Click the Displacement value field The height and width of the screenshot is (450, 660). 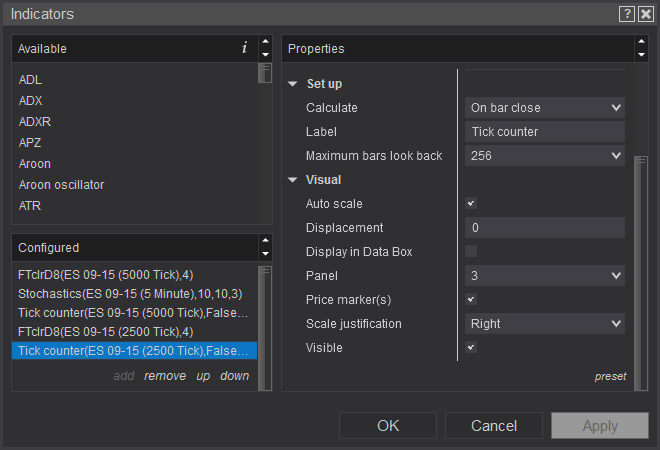545,228
